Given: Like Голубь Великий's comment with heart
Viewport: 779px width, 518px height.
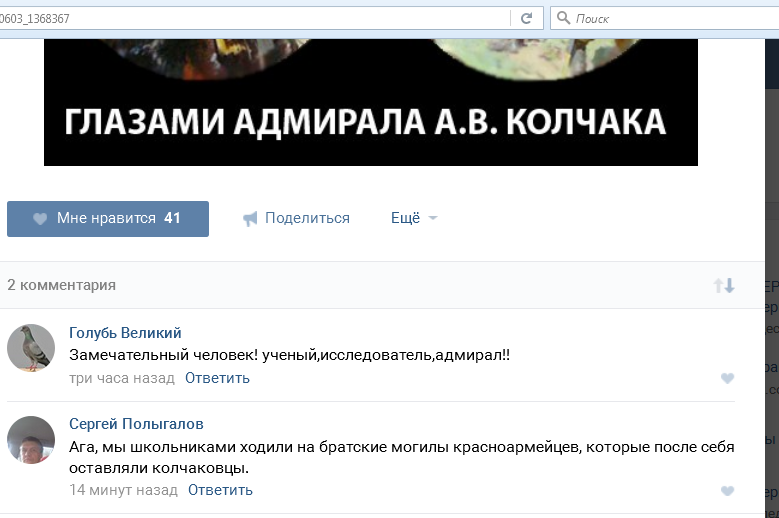Looking at the screenshot, I should tap(727, 378).
